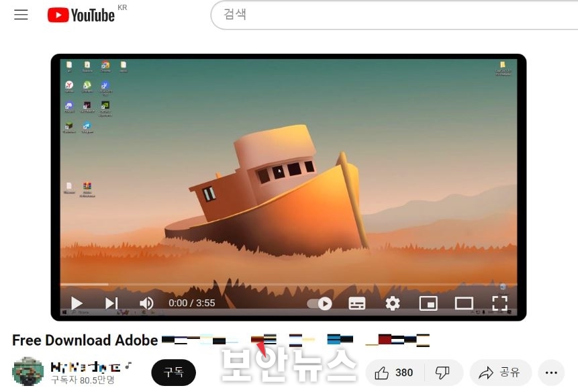
Task: Open the YouTube hamburger guide menu
Action: pos(21,15)
